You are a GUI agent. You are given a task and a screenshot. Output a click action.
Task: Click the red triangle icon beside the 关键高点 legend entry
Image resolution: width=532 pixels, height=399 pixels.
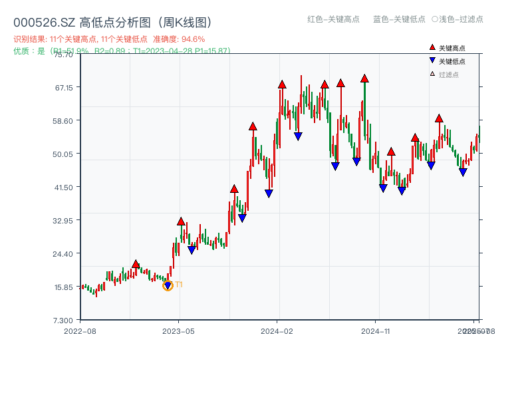click(432, 47)
